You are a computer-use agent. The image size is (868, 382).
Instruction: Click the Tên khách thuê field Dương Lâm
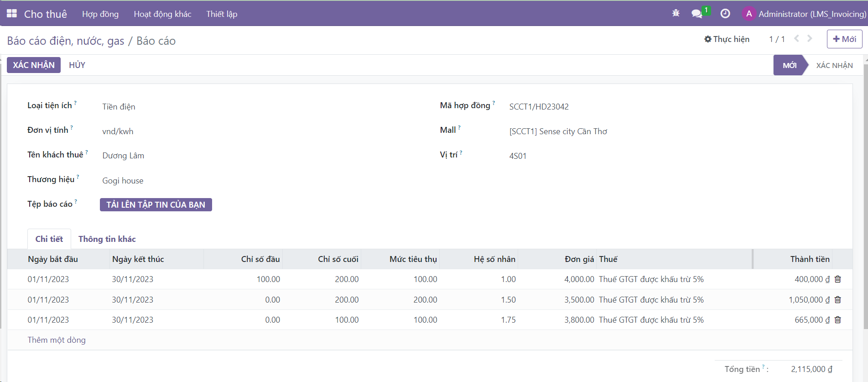123,156
